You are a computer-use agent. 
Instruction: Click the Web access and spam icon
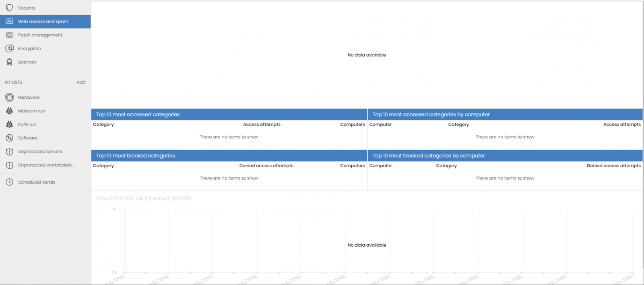9,21
